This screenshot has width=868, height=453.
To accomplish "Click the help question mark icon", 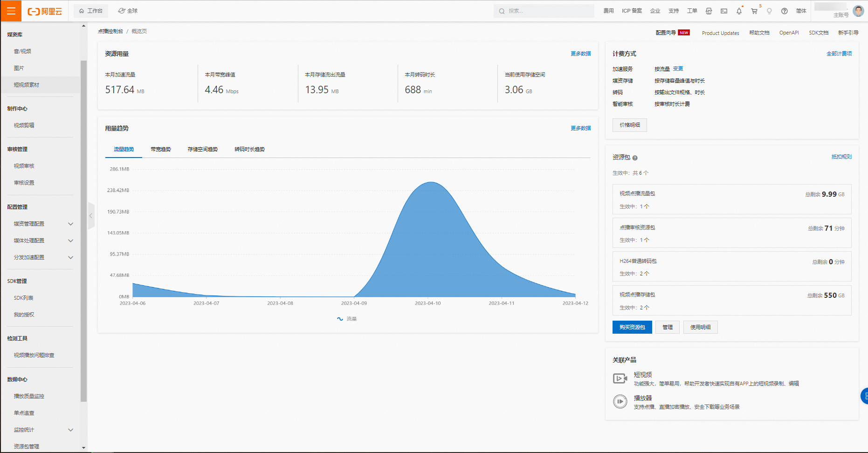I will click(x=785, y=11).
